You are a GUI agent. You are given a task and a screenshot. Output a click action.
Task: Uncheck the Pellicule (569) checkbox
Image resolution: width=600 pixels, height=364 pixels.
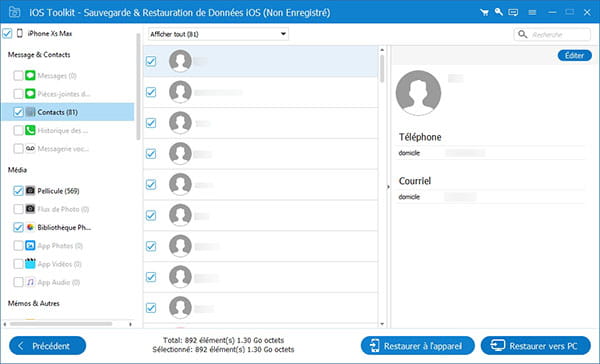pyautogui.click(x=18, y=191)
